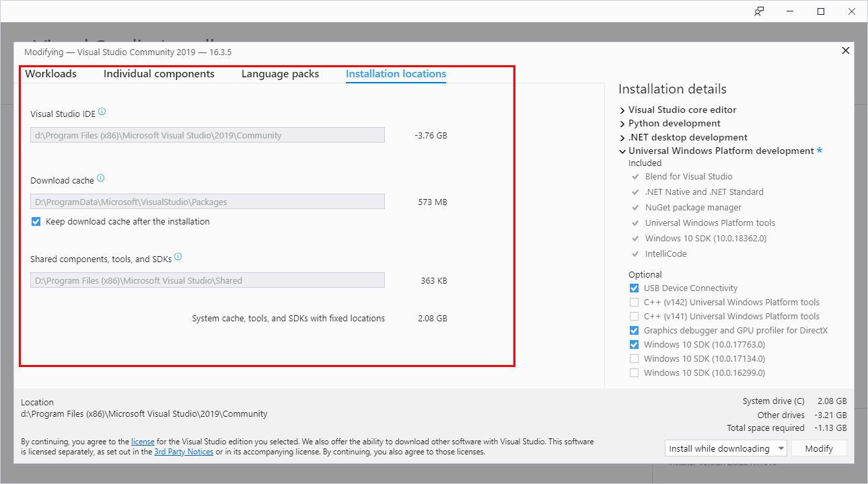The image size is (868, 484).
Task: Uncheck Graphics debugger and GPU profiler for DirectX
Action: [x=634, y=331]
